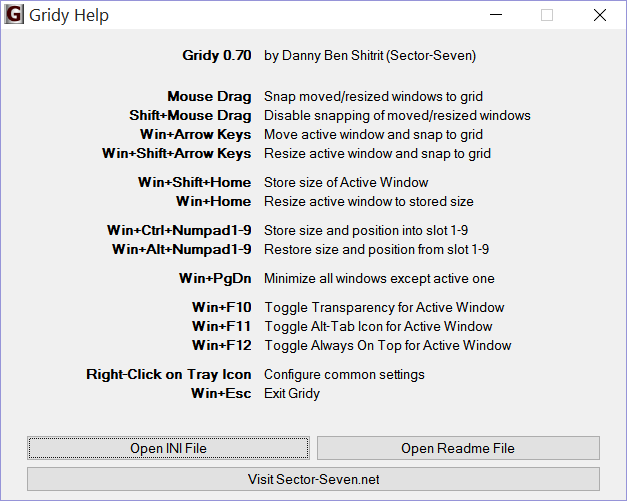The width and height of the screenshot is (627, 501).
Task: Minimize the Gridy Help window
Action: [x=496, y=15]
